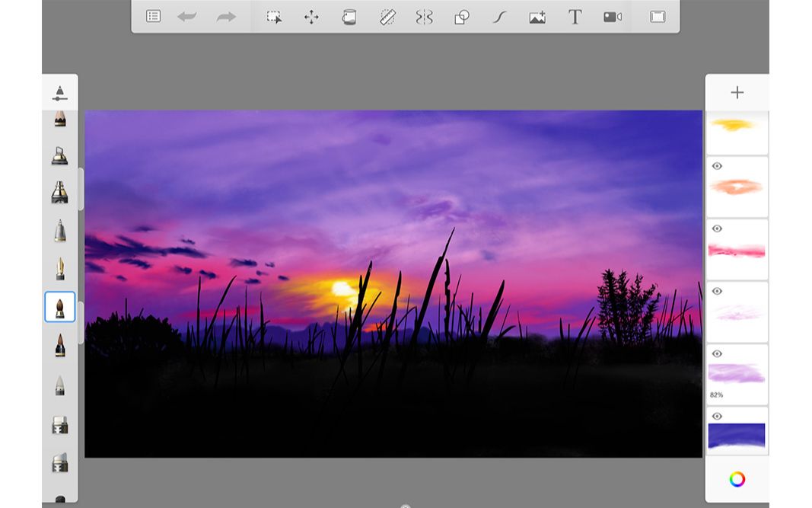Toggle visibility of the pink clouds layer
The image size is (812, 508).
click(x=716, y=228)
